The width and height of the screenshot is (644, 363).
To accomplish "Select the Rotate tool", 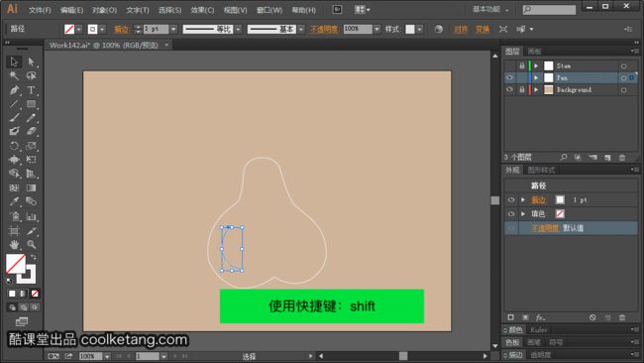I will tap(14, 146).
